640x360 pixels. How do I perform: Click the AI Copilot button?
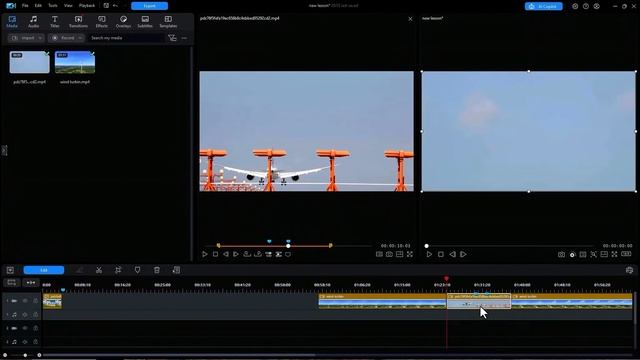click(x=543, y=6)
